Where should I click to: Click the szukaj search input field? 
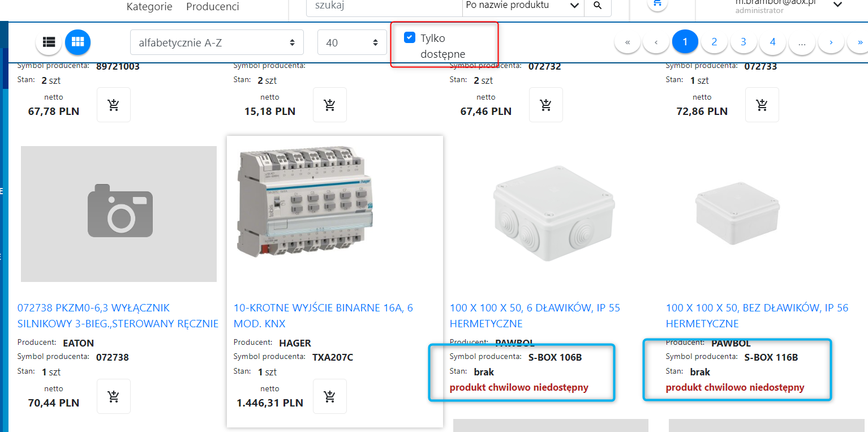(384, 6)
